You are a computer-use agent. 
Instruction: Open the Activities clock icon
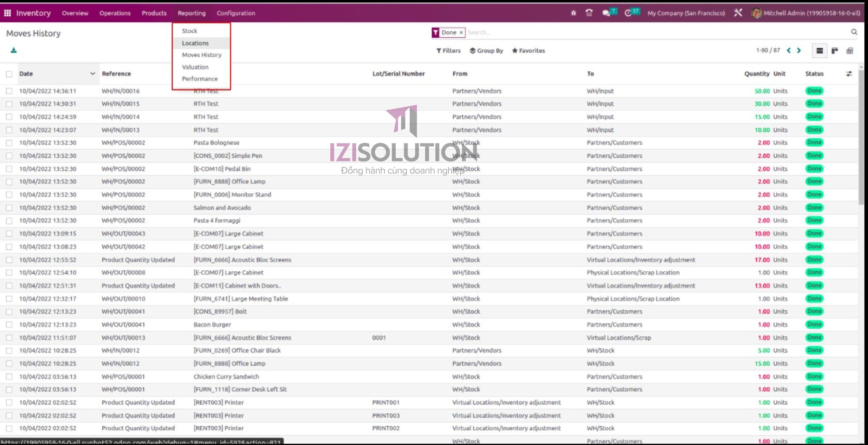coord(629,13)
